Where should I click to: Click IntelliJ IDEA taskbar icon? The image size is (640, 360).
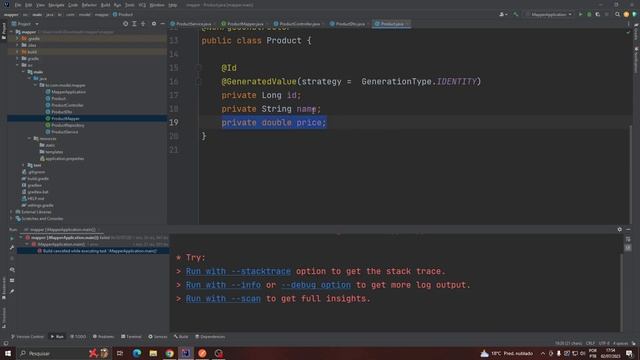186,353
